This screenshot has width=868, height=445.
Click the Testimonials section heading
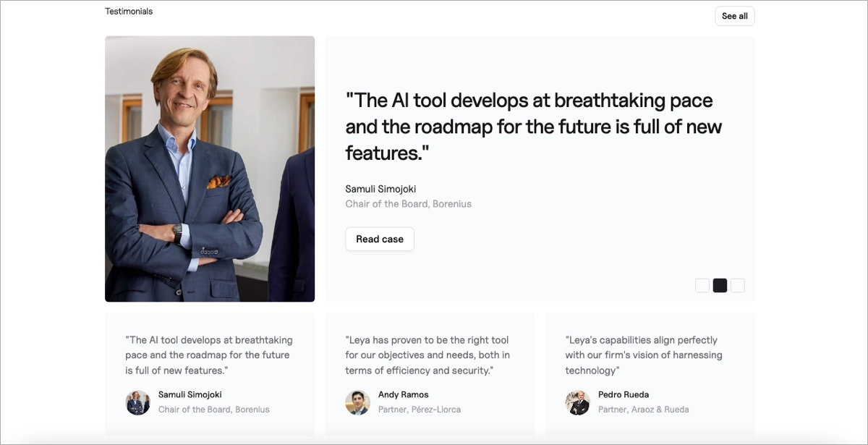(x=129, y=11)
